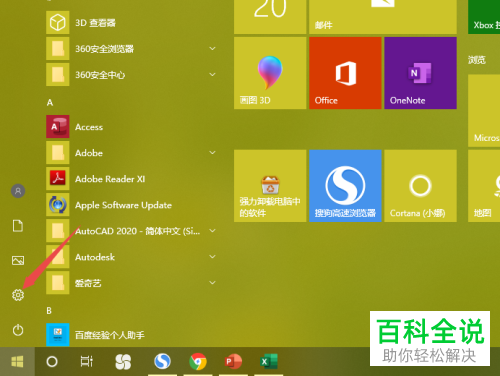Click the letter B section header
500x376 pixels.
[x=49, y=311]
